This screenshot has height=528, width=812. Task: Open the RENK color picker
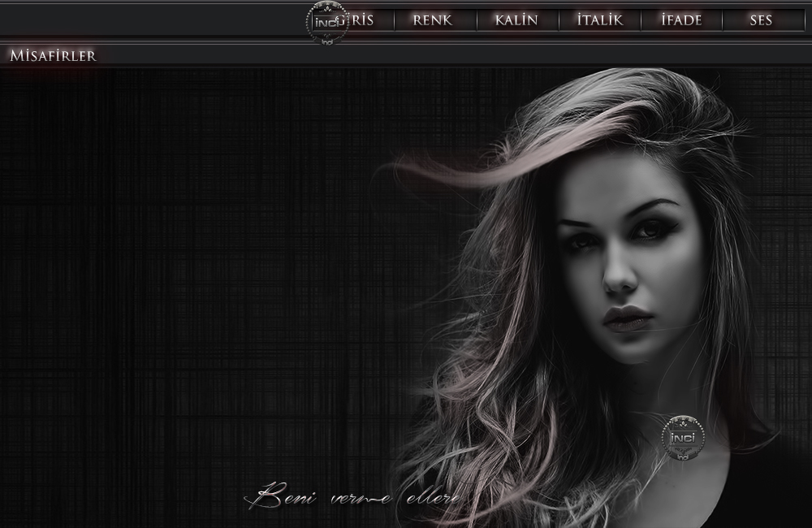(x=433, y=20)
